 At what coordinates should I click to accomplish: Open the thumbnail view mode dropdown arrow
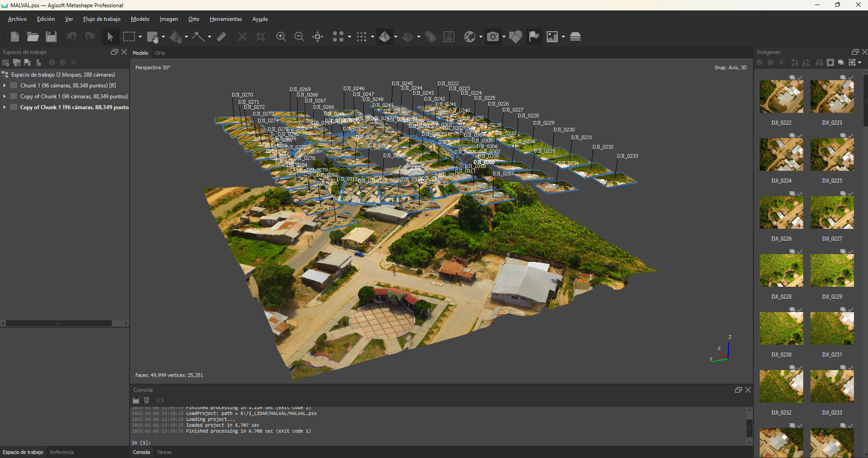[859, 63]
